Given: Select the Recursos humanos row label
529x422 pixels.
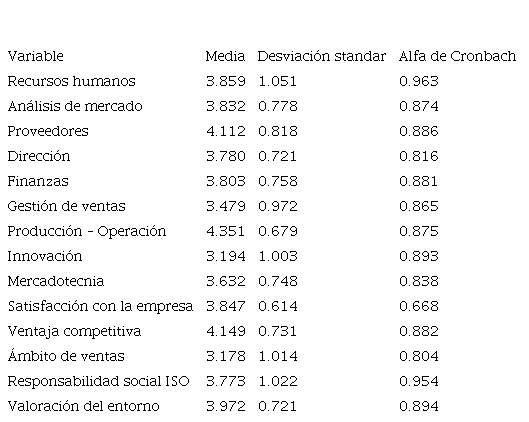Looking at the screenshot, I should (x=72, y=81).
